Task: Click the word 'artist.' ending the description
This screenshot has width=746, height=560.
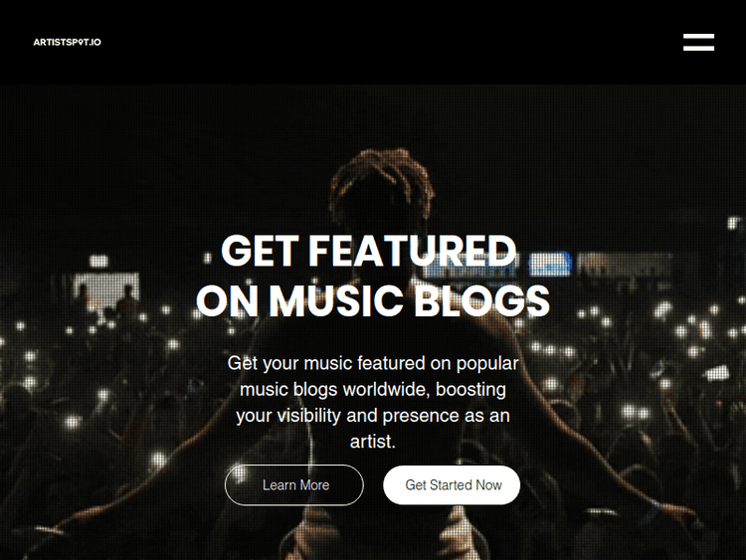Action: 373,442
